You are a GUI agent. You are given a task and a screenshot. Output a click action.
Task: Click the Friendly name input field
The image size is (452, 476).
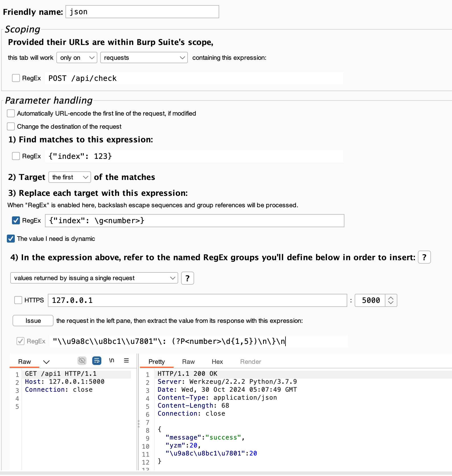142,12
